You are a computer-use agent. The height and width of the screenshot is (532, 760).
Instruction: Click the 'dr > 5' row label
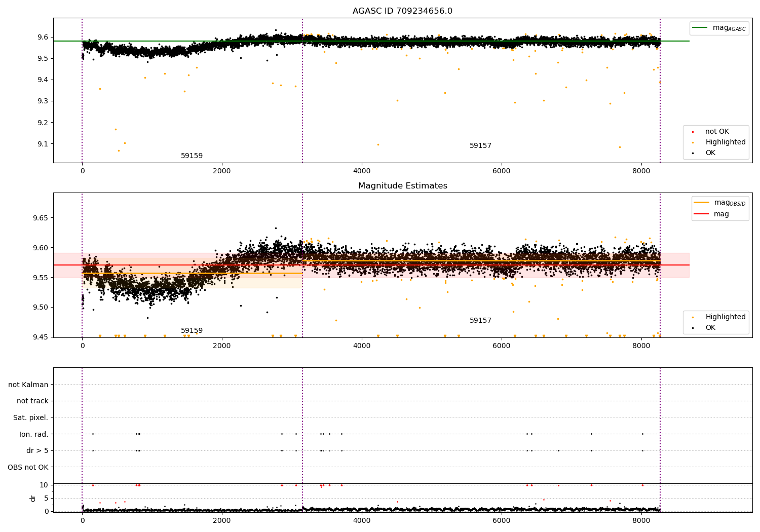(x=37, y=451)
